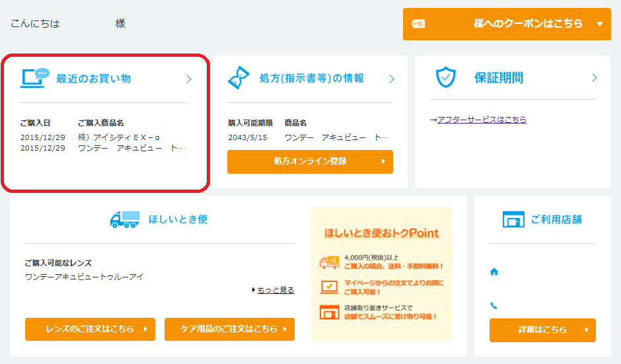
Task: Click the ほしいとき便おトクPoint title
Action: pos(382,233)
